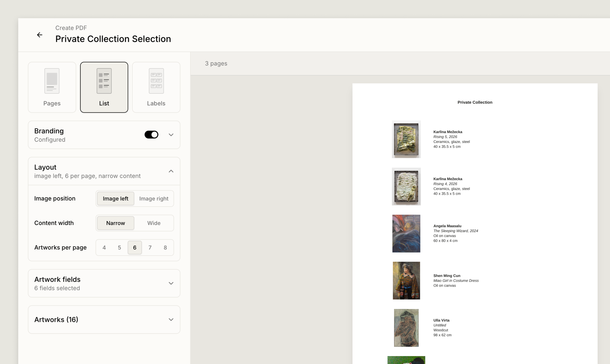The height and width of the screenshot is (364, 610).
Task: Click '98 x 62 cm' dimensions text
Action: click(x=442, y=335)
